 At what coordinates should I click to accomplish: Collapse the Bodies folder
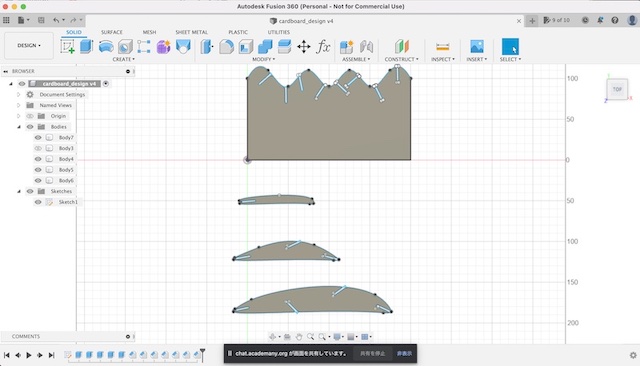18,127
